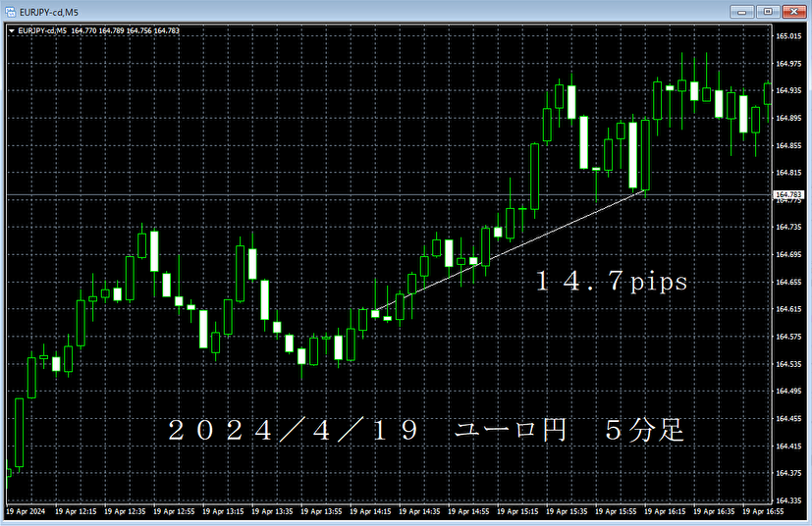
Task: Click the 164.975 price scale label
Action: pyautogui.click(x=788, y=63)
